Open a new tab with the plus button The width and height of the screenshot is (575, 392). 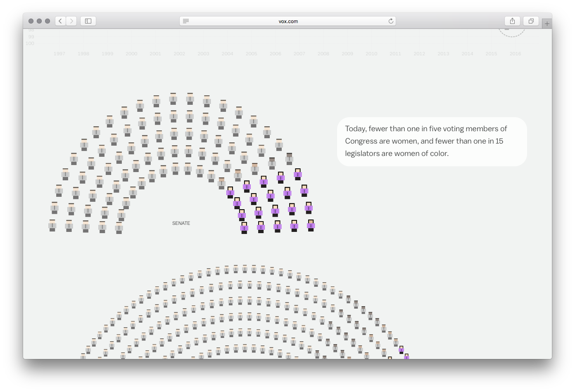547,23
